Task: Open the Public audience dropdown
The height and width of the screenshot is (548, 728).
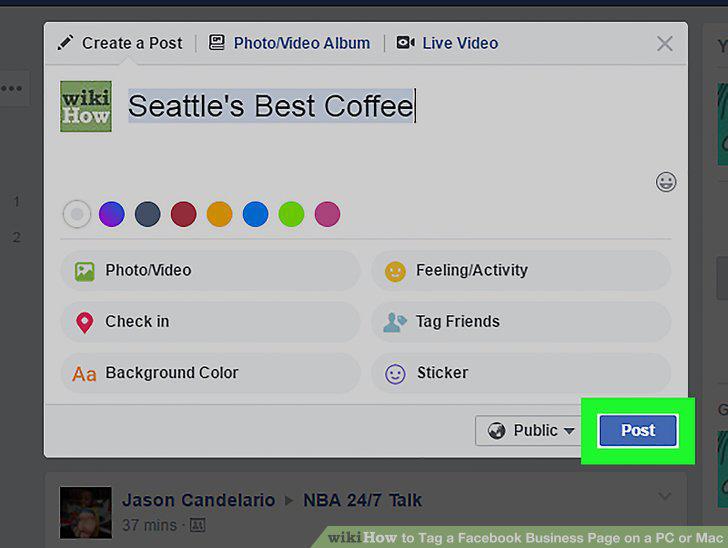Action: [x=529, y=431]
